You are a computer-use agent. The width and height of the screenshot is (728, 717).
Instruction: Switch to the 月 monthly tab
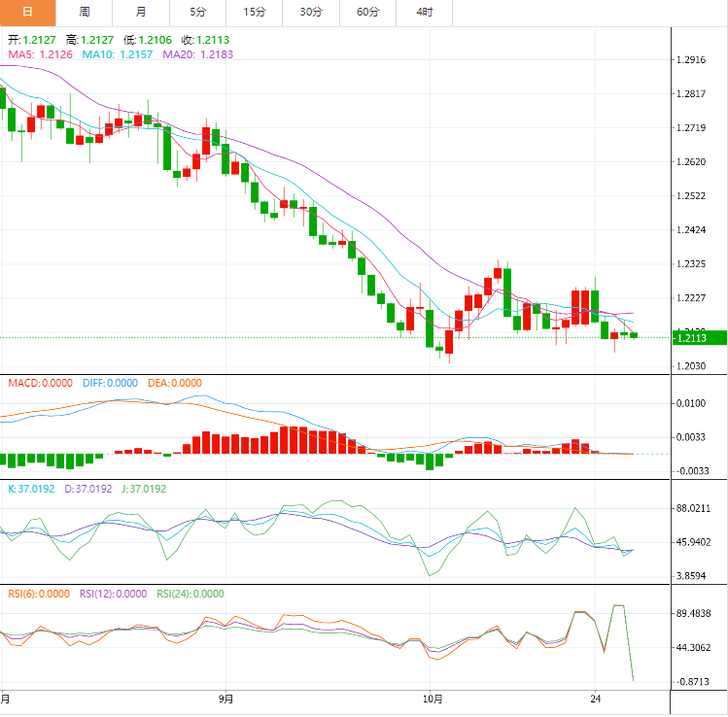[141, 13]
